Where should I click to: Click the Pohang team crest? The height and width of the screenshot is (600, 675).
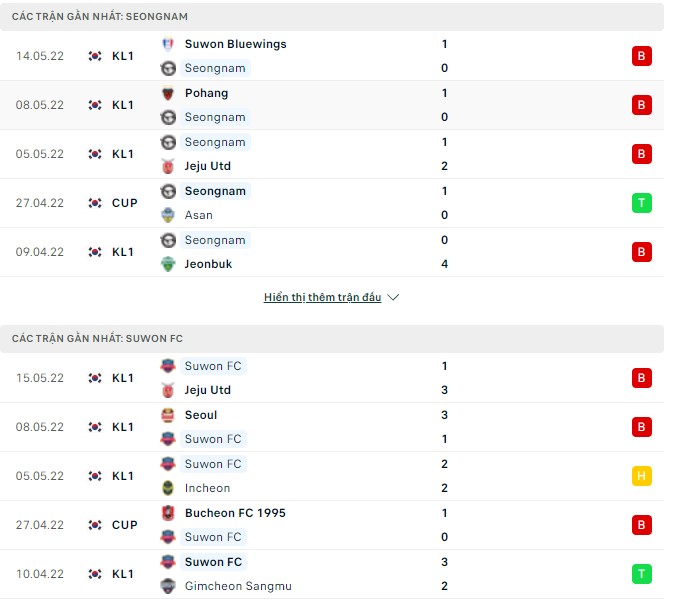pyautogui.click(x=168, y=93)
